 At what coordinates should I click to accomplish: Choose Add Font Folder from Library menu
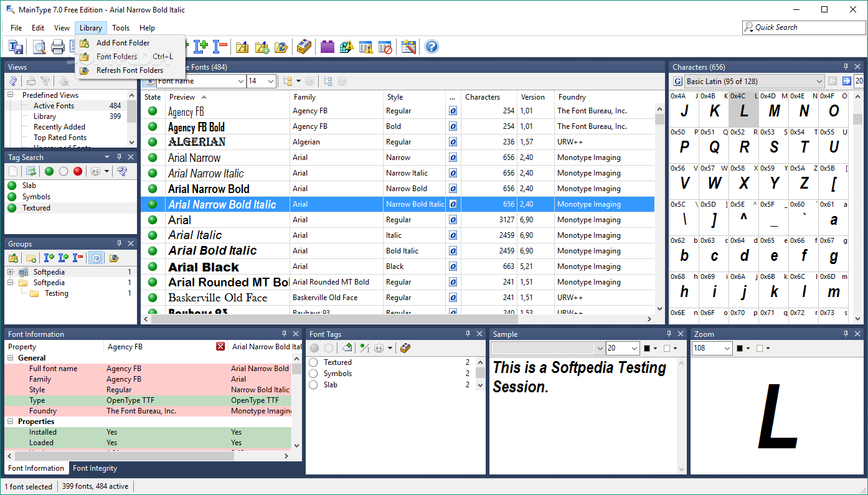(x=123, y=43)
